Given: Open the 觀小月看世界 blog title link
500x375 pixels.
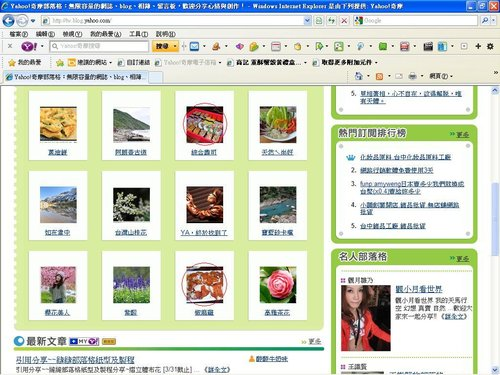Looking at the screenshot, I should point(419,289).
